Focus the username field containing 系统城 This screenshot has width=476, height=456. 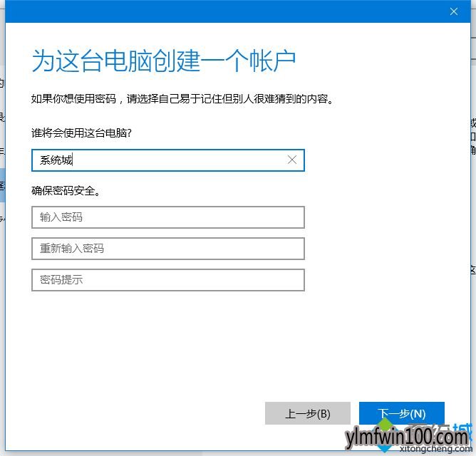[168, 160]
